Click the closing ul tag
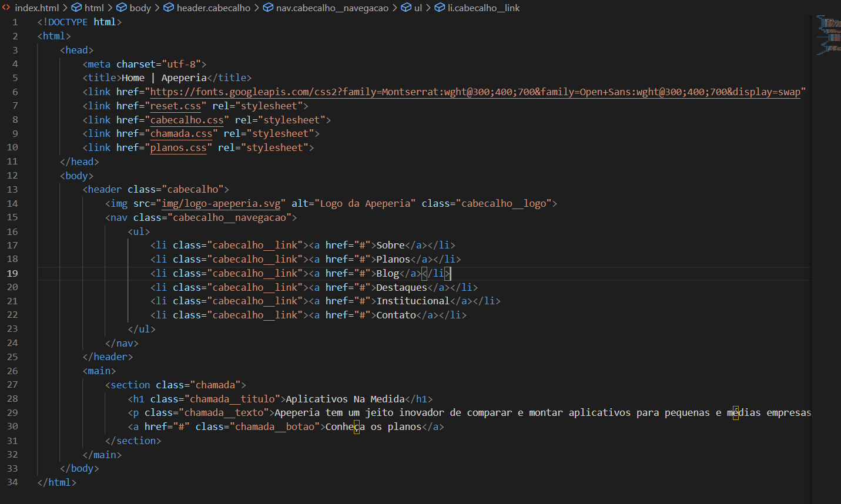The height and width of the screenshot is (504, 841). click(x=142, y=329)
